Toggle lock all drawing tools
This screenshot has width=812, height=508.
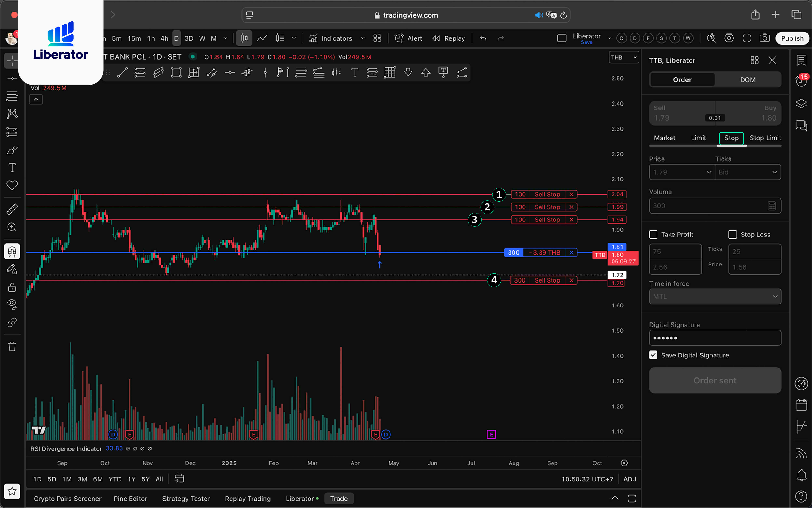[x=12, y=287]
